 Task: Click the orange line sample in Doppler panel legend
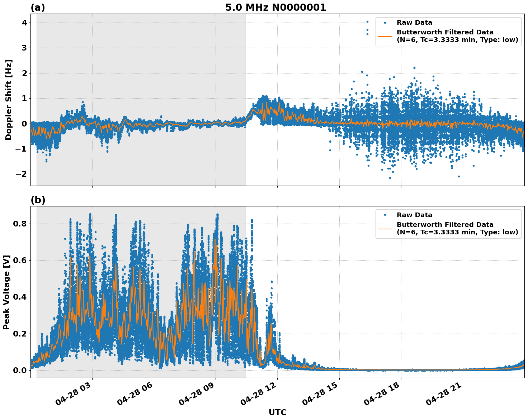tap(386, 37)
